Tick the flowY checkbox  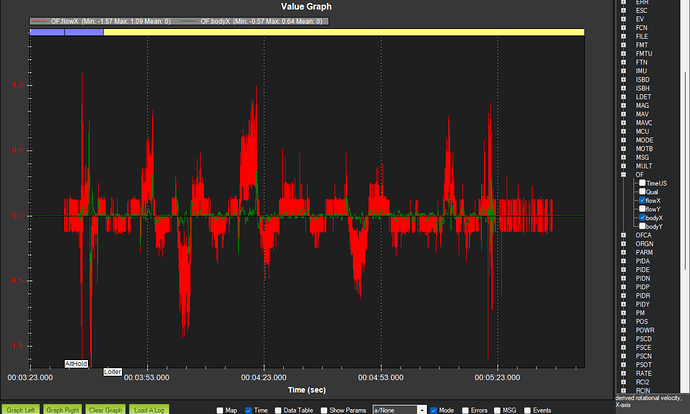(642, 209)
